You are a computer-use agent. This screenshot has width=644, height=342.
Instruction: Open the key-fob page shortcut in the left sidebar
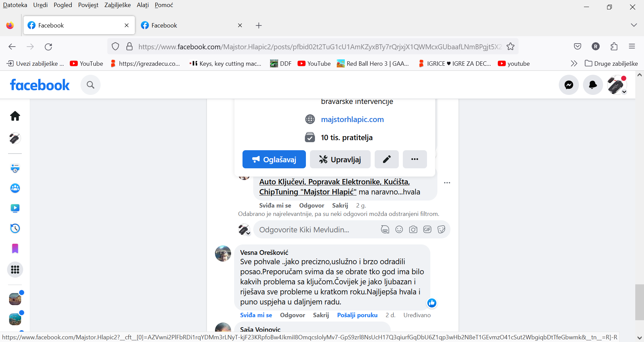click(15, 138)
